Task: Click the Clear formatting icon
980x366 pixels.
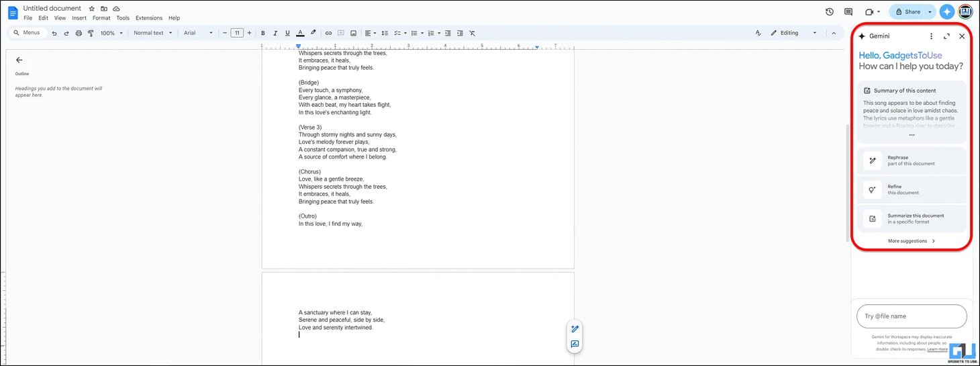Action: (x=472, y=33)
